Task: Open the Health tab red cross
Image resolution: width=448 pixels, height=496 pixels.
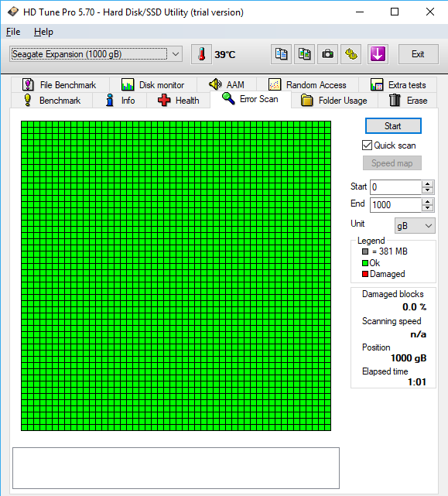Action: point(164,101)
